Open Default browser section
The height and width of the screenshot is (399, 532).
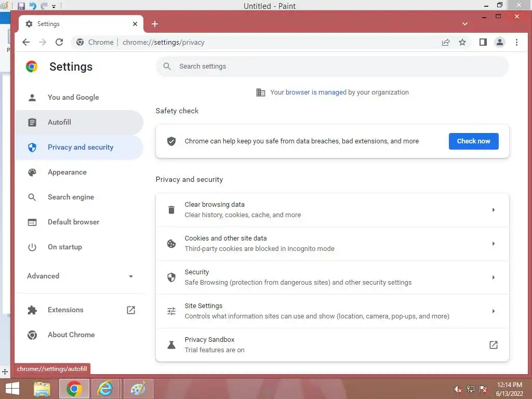tap(79, 222)
